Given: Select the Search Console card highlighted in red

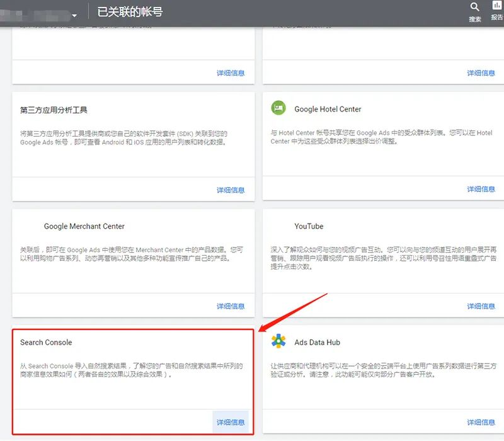Looking at the screenshot, I should click(132, 378).
